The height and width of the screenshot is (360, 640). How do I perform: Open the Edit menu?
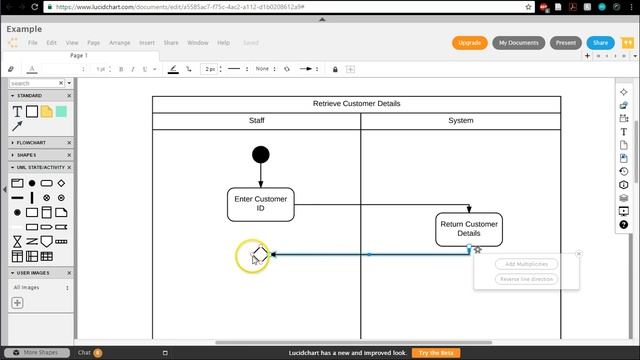pos(51,42)
